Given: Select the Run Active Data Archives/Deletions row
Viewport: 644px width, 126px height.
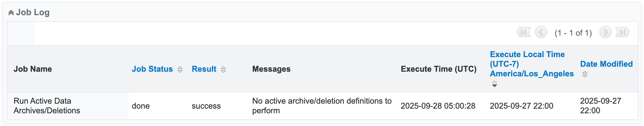Looking at the screenshot, I should [x=47, y=106].
